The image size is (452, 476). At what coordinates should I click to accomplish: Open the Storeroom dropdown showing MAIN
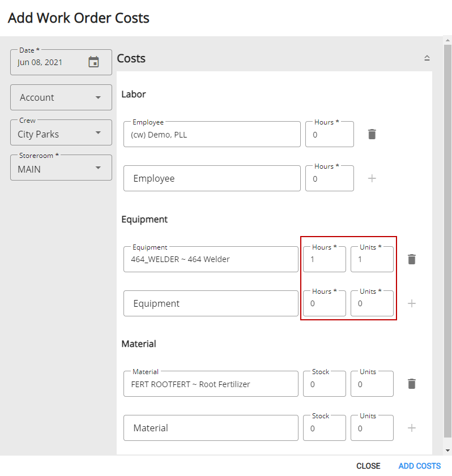[x=61, y=168]
